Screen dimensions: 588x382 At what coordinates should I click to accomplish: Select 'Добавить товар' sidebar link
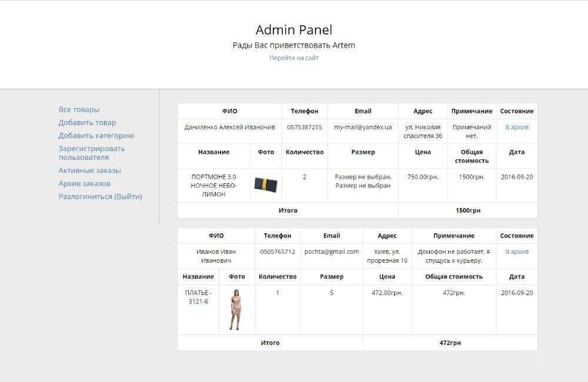(87, 123)
